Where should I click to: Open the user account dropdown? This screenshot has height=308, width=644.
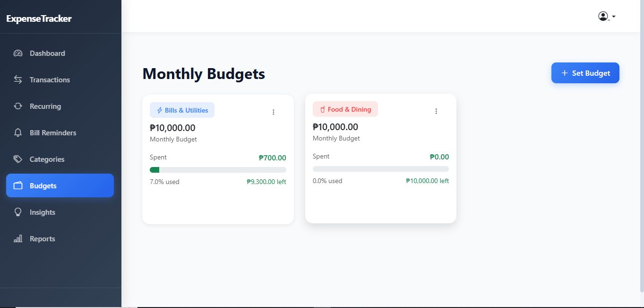(606, 17)
